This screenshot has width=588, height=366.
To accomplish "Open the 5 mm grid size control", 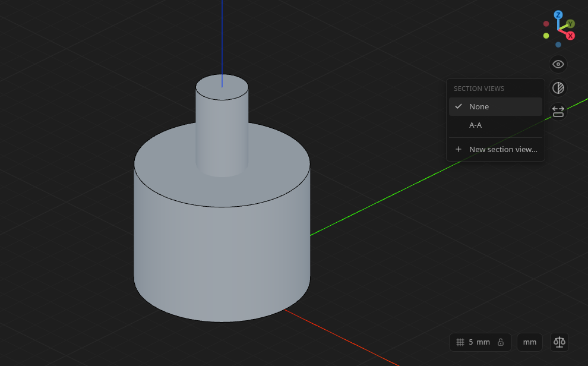I will 480,342.
